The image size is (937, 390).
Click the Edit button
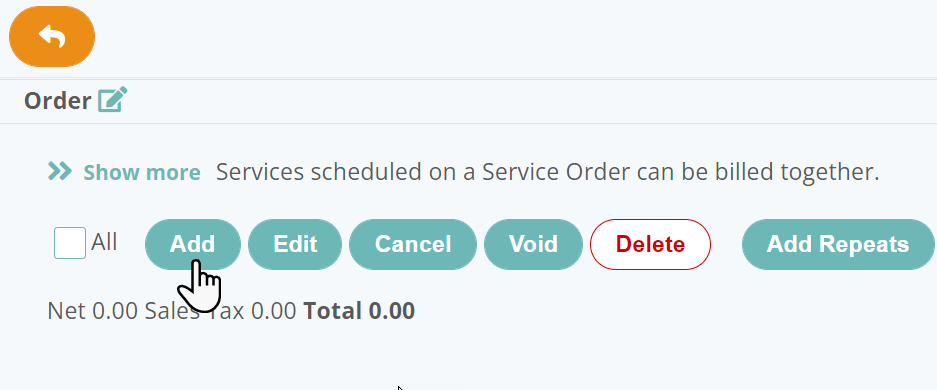point(295,244)
